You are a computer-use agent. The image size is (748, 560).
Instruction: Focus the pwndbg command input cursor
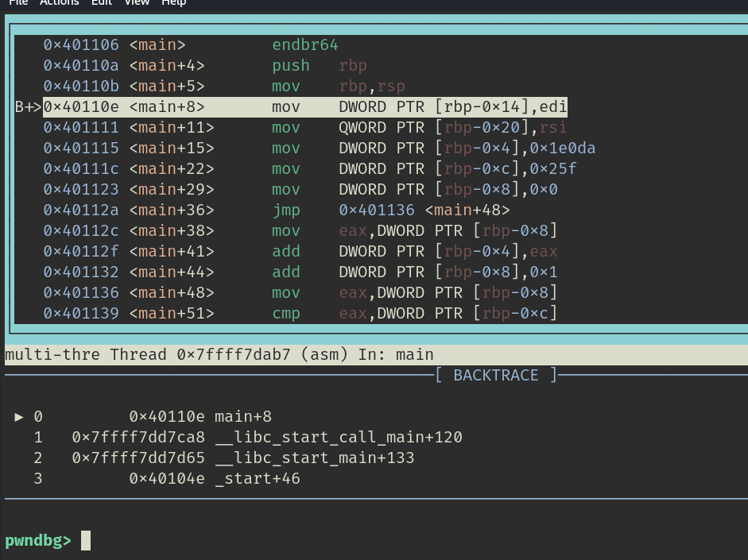point(85,540)
